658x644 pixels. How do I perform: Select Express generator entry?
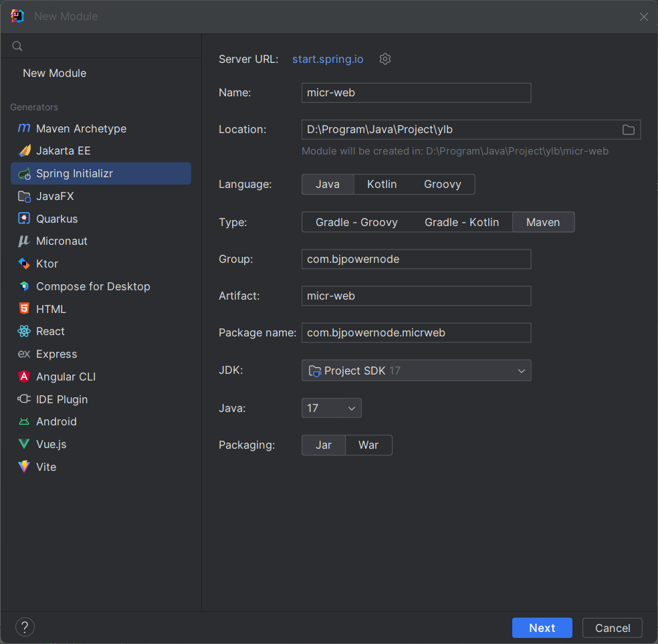click(x=101, y=354)
